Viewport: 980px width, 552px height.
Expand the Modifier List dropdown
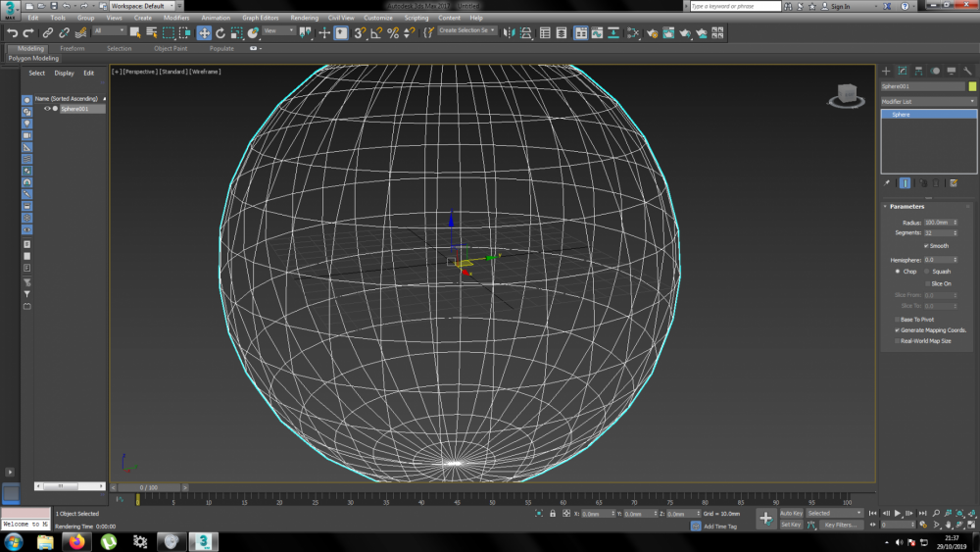928,101
